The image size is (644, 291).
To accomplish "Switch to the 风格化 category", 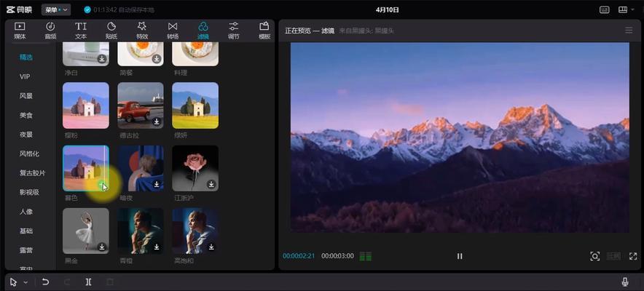I will pyautogui.click(x=29, y=154).
